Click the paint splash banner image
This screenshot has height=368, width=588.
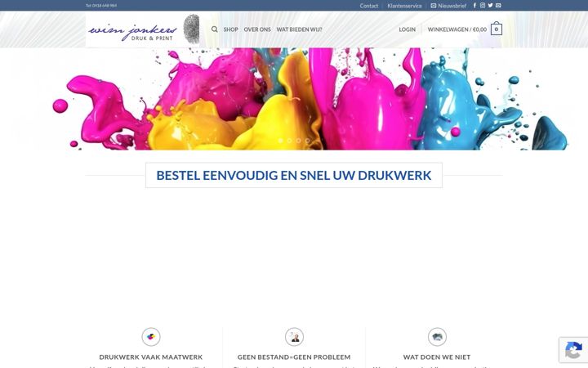[294, 99]
